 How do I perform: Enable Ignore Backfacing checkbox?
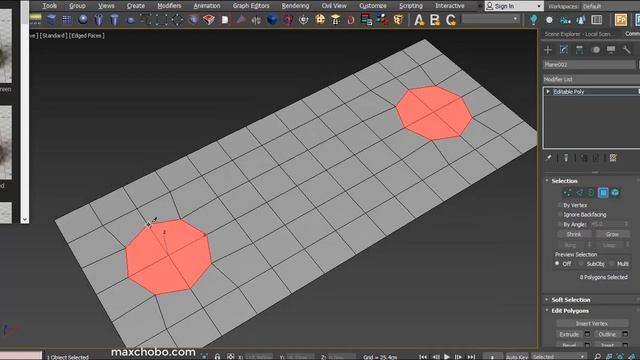pos(560,214)
